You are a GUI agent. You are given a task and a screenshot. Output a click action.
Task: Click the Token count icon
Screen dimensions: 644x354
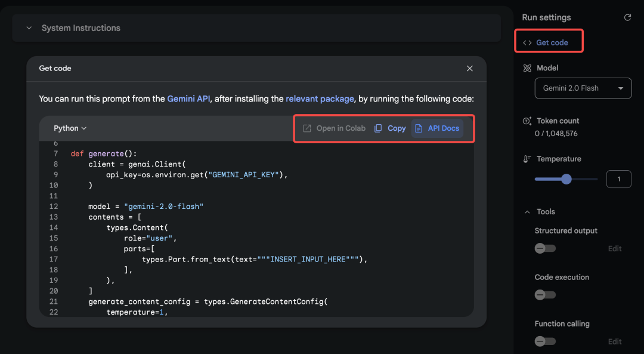527,121
